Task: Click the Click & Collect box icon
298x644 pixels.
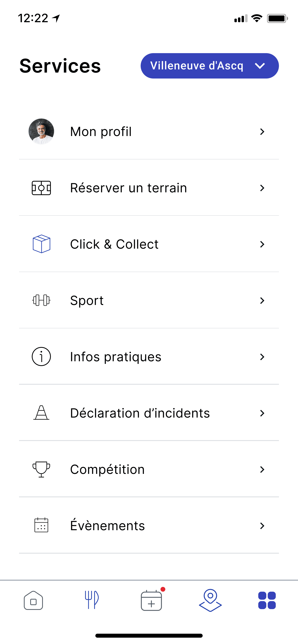Action: coord(41,244)
